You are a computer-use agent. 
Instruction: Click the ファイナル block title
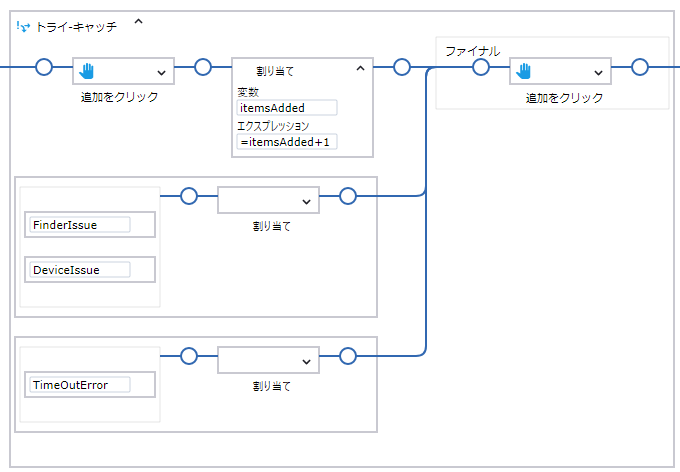click(472, 50)
